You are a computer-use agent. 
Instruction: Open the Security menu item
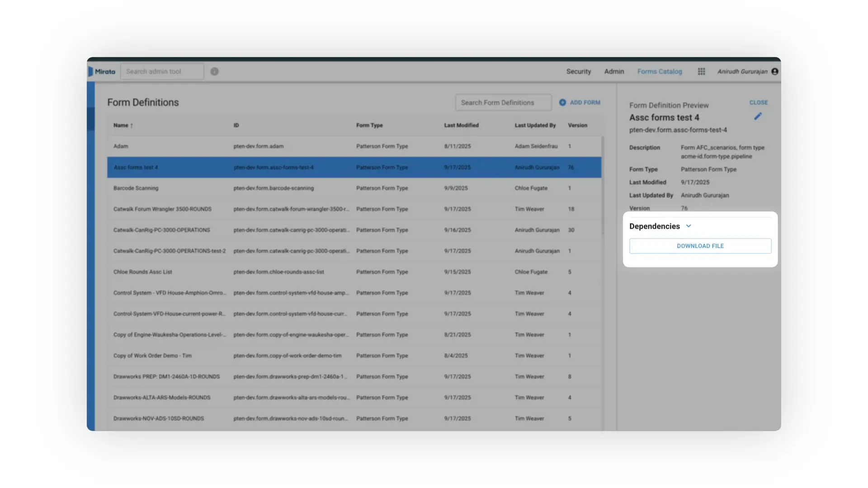pyautogui.click(x=578, y=71)
